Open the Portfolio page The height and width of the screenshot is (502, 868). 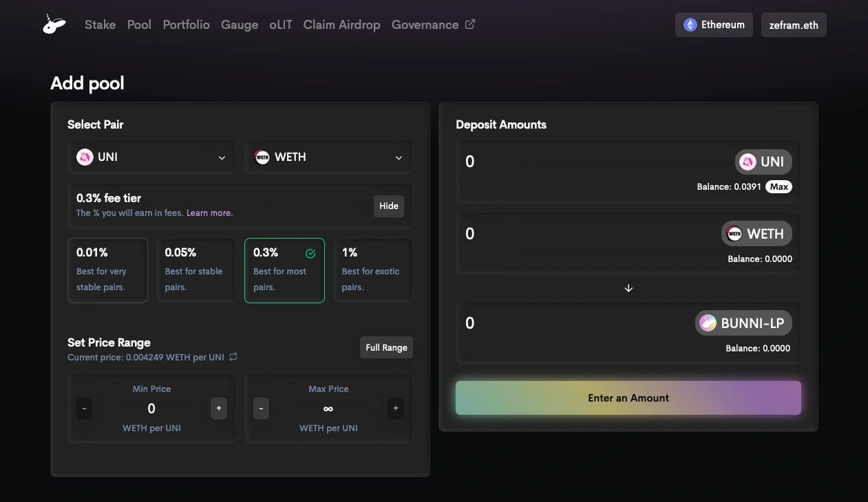(x=186, y=24)
